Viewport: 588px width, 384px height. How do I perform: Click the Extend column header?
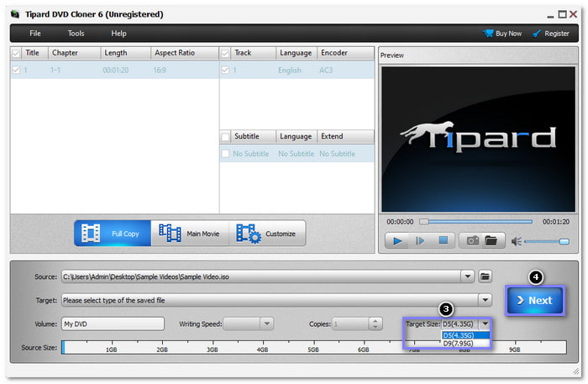(345, 136)
